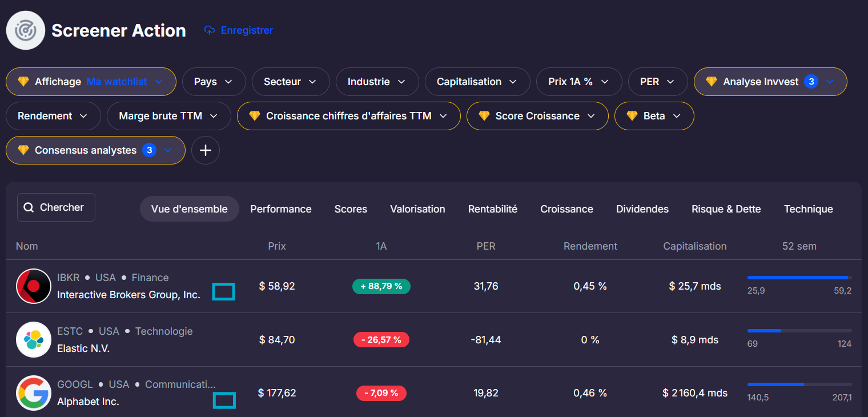Click the diamond icon in Beta filter
868x417 pixels.
click(x=632, y=116)
